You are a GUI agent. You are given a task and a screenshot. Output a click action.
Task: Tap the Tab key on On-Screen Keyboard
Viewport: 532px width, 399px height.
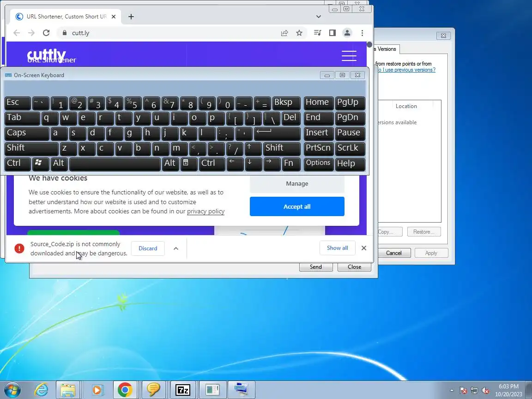pyautogui.click(x=22, y=118)
